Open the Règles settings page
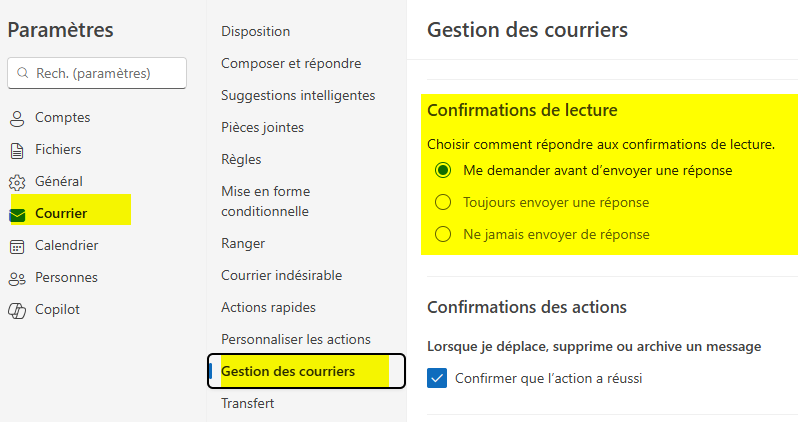Image resolution: width=798 pixels, height=422 pixels. (241, 160)
